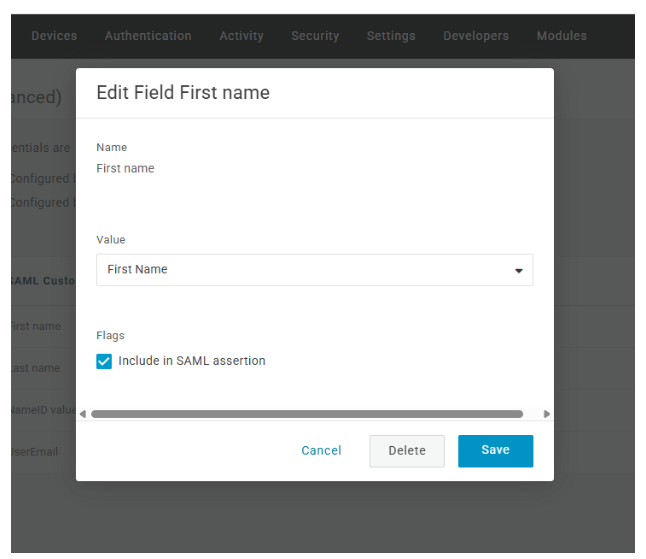Switch to the Activity tab
The image size is (646, 559).
point(241,36)
